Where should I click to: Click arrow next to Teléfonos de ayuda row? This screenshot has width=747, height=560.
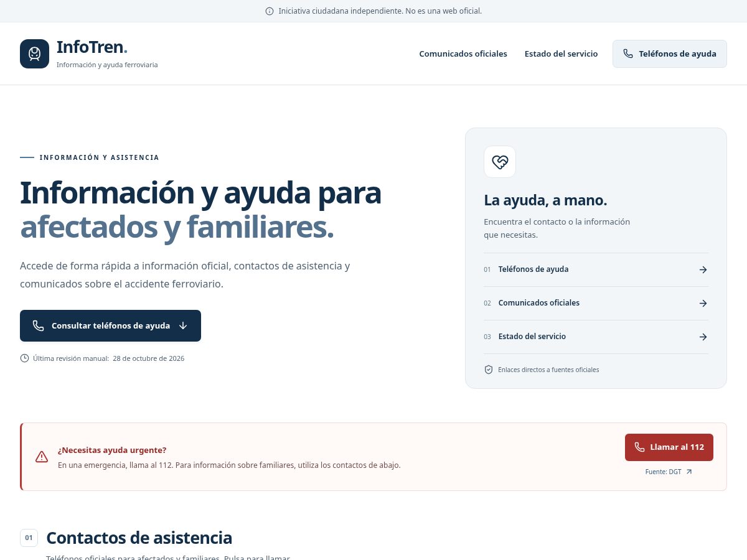(x=703, y=269)
